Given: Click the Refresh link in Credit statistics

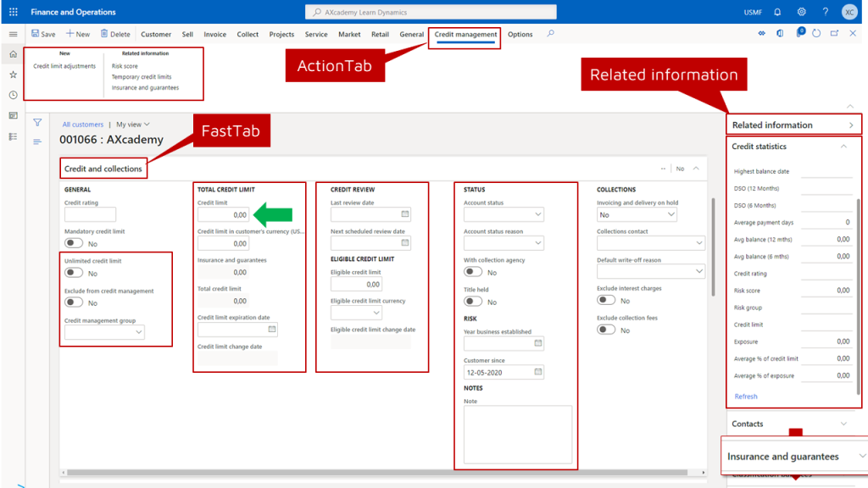Looking at the screenshot, I should [746, 396].
